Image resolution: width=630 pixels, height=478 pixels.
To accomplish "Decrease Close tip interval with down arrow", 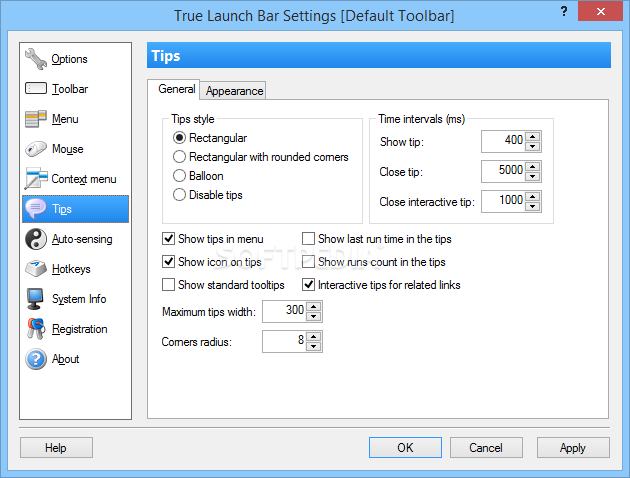I will (533, 176).
